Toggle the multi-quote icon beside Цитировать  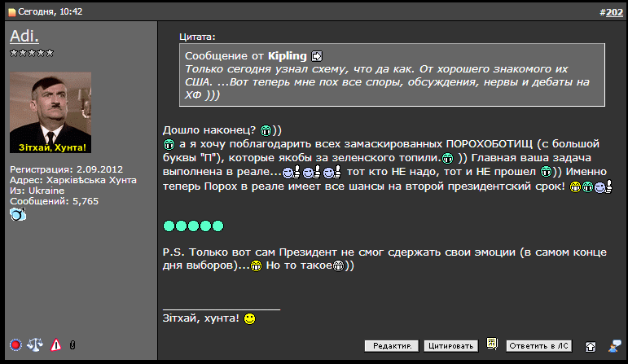(x=492, y=344)
